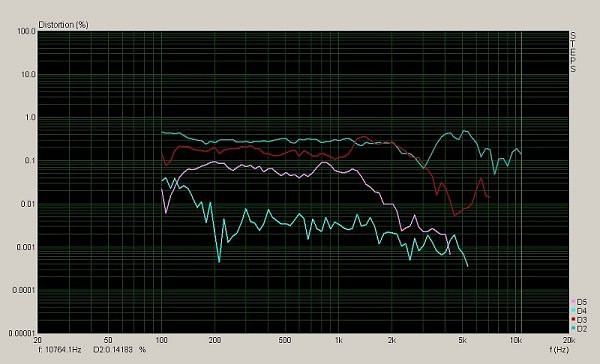Click the D5 legend color marker

[x=573, y=302]
